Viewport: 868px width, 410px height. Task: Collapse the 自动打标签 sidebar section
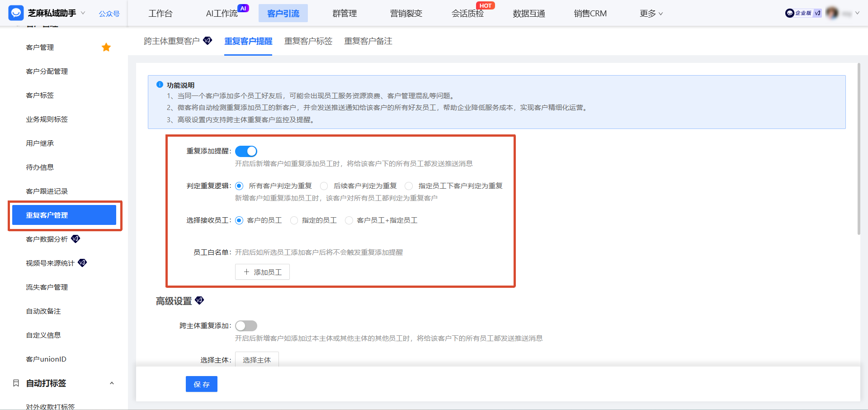pyautogui.click(x=112, y=383)
